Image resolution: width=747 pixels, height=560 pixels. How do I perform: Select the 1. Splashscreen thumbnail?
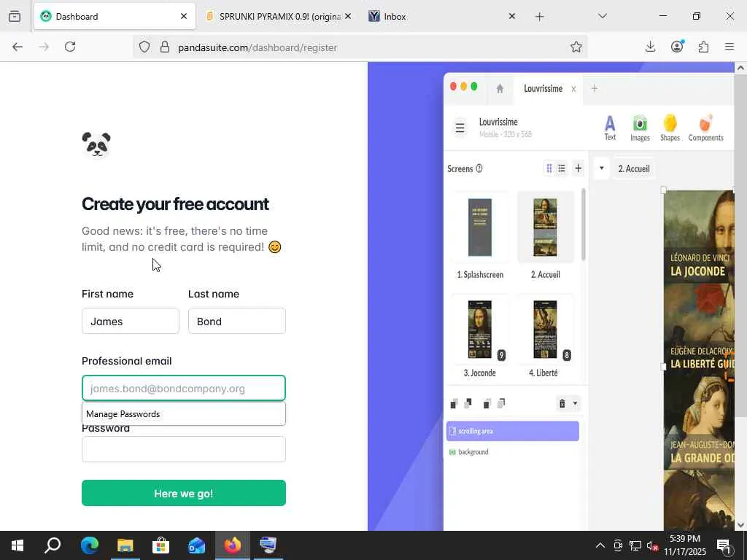480,227
